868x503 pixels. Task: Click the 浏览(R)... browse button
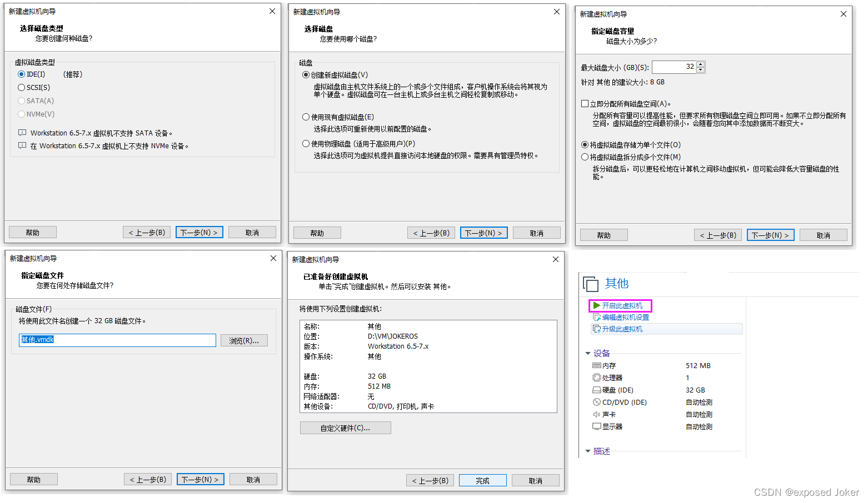click(244, 341)
